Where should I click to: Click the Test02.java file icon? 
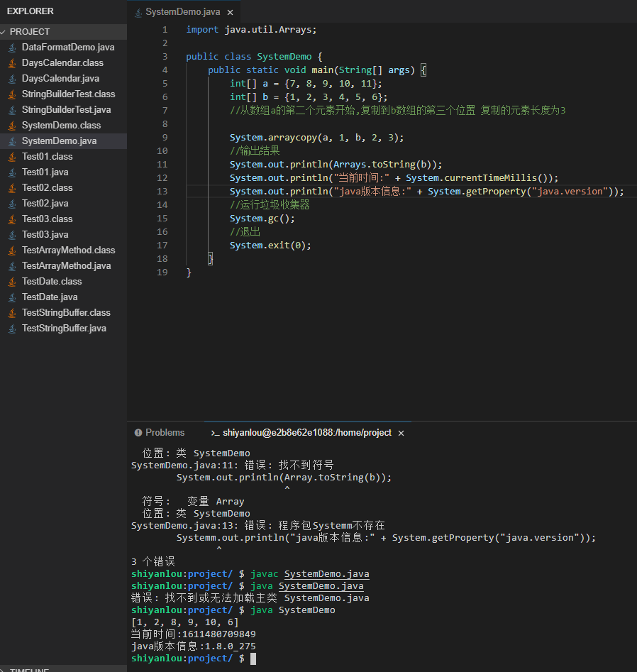pyautogui.click(x=13, y=204)
